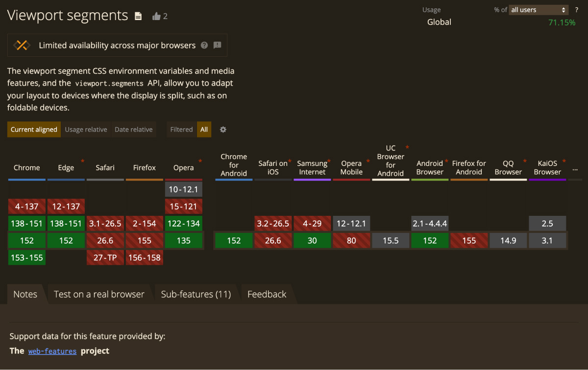Click Firefox 155 current version cell
Screen dimensions: 588x370
point(145,240)
